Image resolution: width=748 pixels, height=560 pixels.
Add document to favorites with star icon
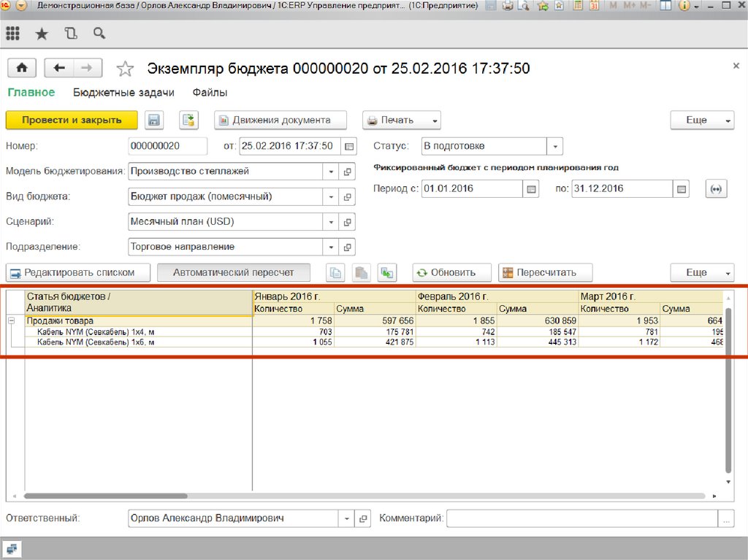coord(126,69)
